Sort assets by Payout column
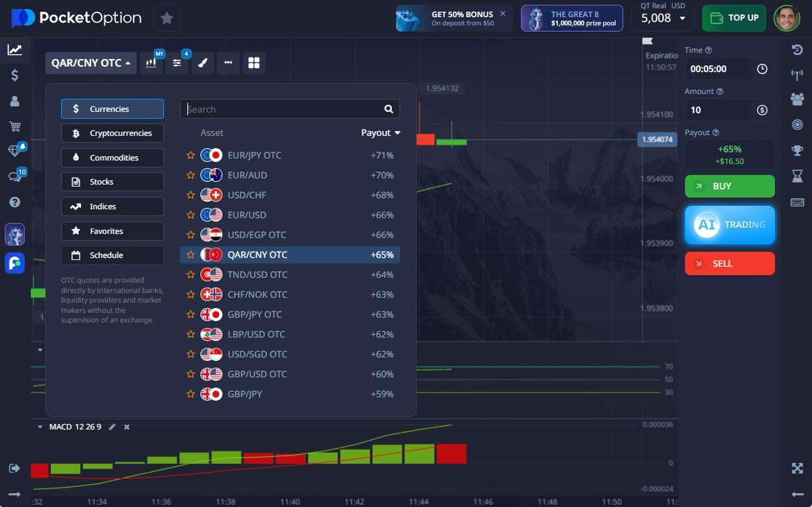 coord(380,133)
